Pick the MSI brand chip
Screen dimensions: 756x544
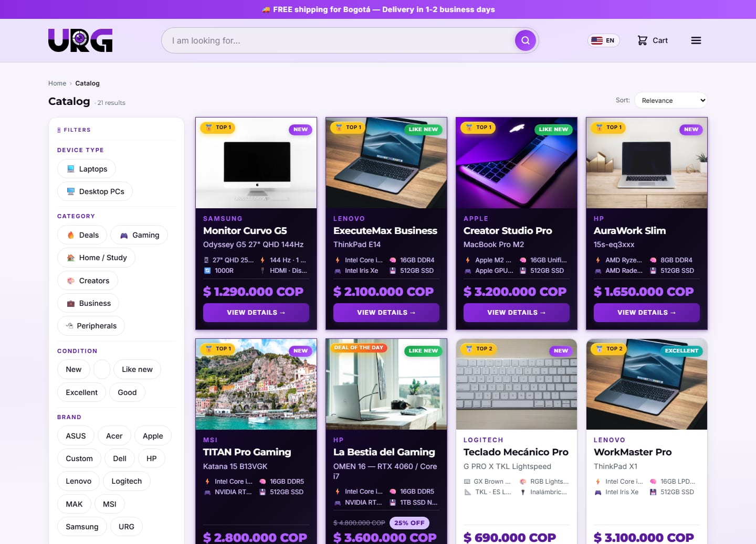point(110,504)
